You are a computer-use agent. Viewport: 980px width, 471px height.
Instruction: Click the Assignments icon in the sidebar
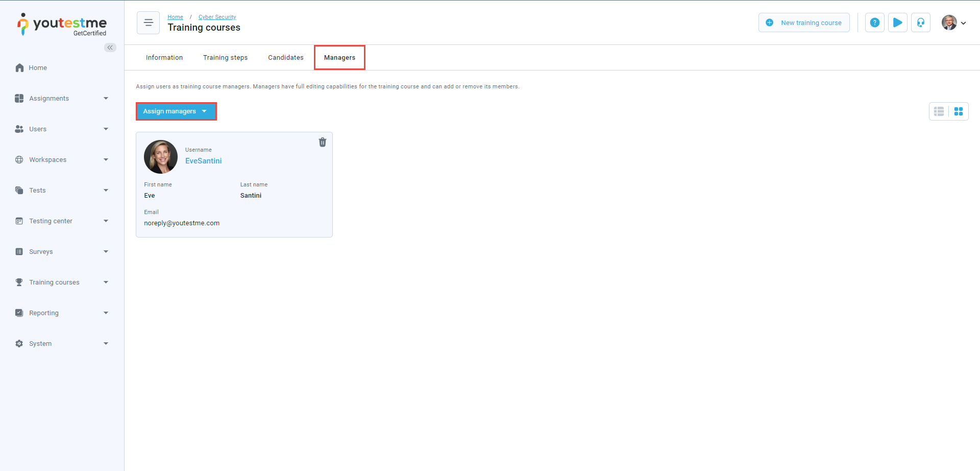coord(19,98)
